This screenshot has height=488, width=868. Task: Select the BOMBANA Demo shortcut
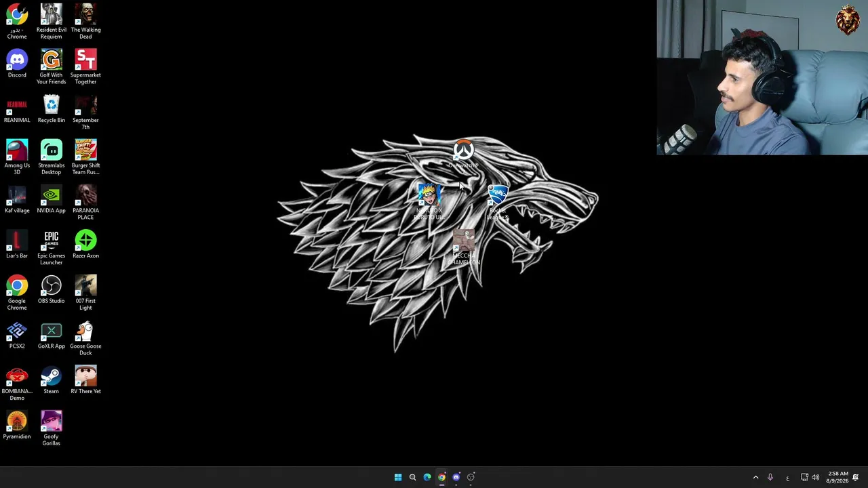17,383
